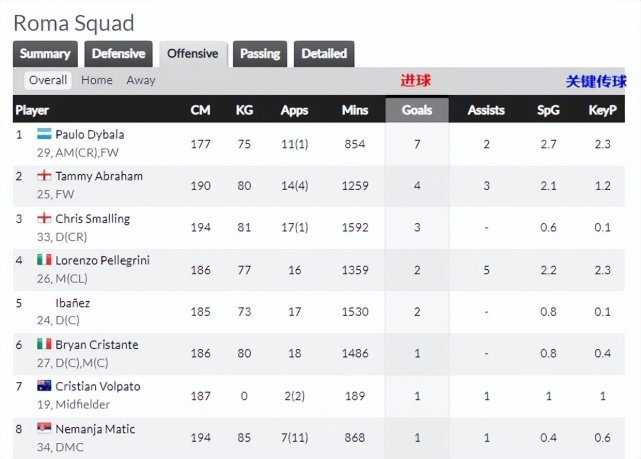Sort table by Mins column header
Image resolution: width=641 pixels, height=459 pixels.
tap(355, 110)
